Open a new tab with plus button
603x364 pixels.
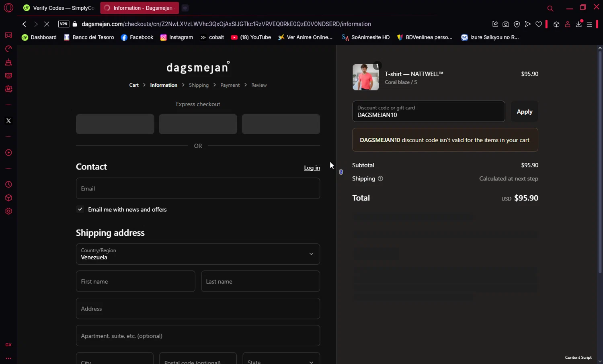185,8
